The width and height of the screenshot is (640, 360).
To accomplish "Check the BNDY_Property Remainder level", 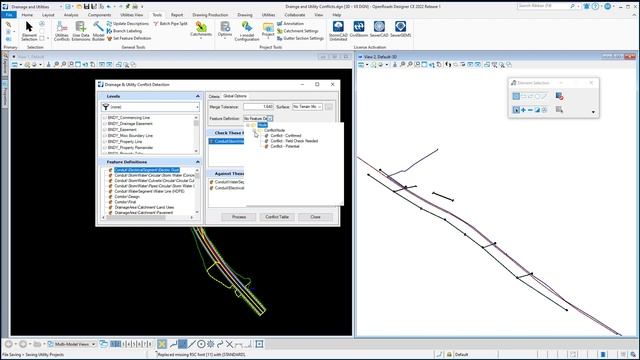I will 105,147.
